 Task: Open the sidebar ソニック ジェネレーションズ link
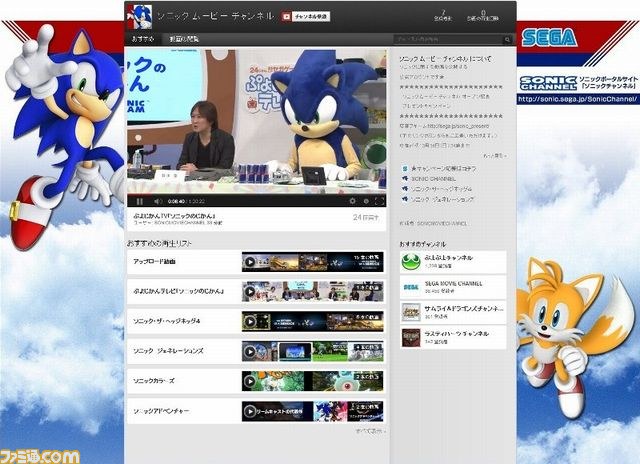pos(442,199)
